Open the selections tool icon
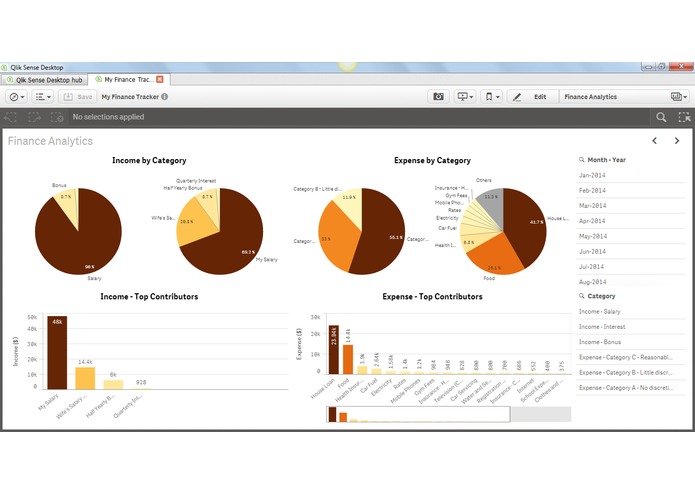The image size is (695, 494). point(684,117)
